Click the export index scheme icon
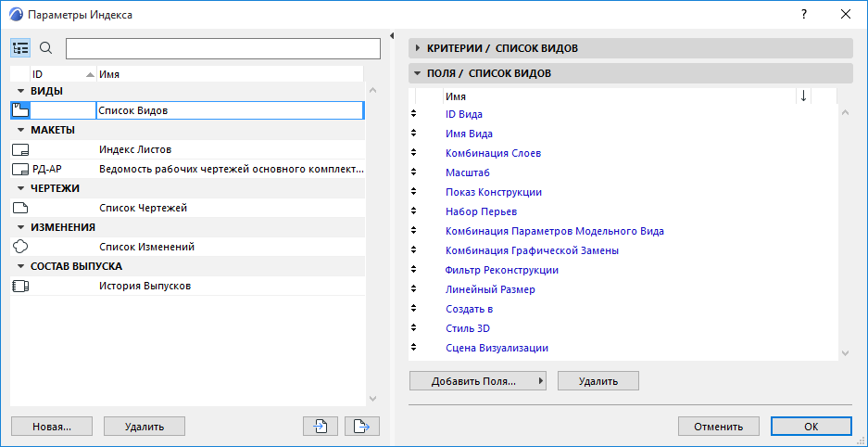Screen dimensions: 868x447 362,426
